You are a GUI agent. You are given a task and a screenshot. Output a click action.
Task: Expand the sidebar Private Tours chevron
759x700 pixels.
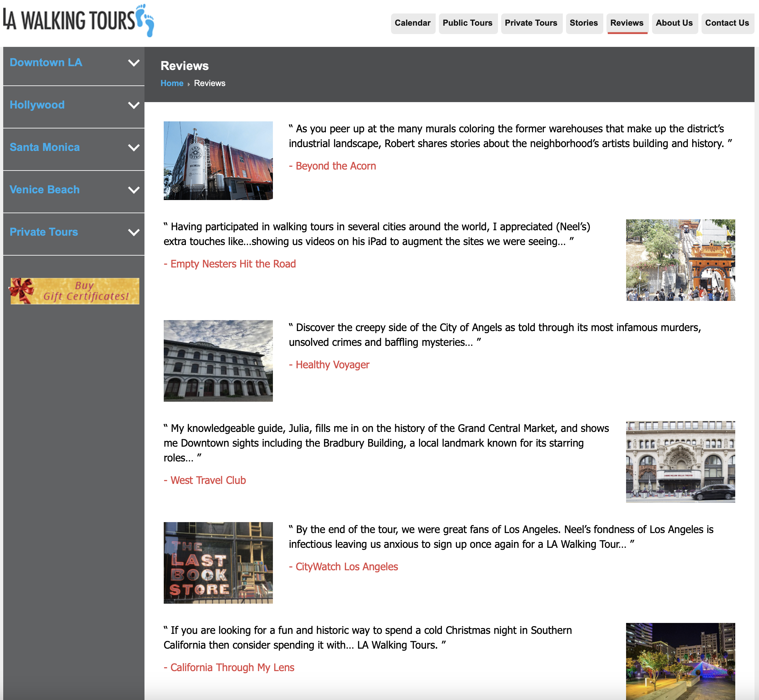(134, 232)
